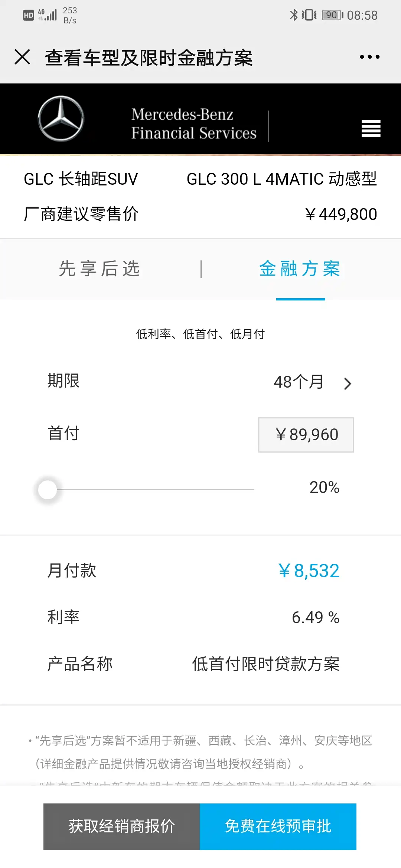401x868 pixels.
Task: Tap the Bluetooth status icon
Action: pos(294,15)
